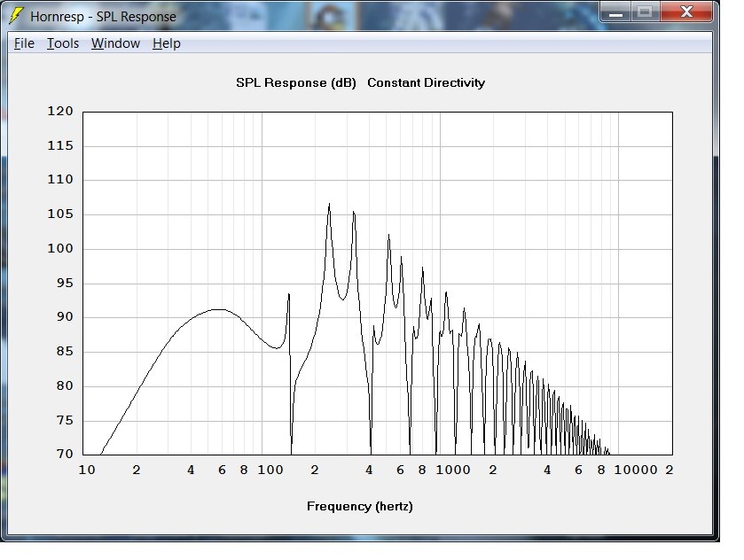Click the 90 dB y-axis label

[65, 317]
